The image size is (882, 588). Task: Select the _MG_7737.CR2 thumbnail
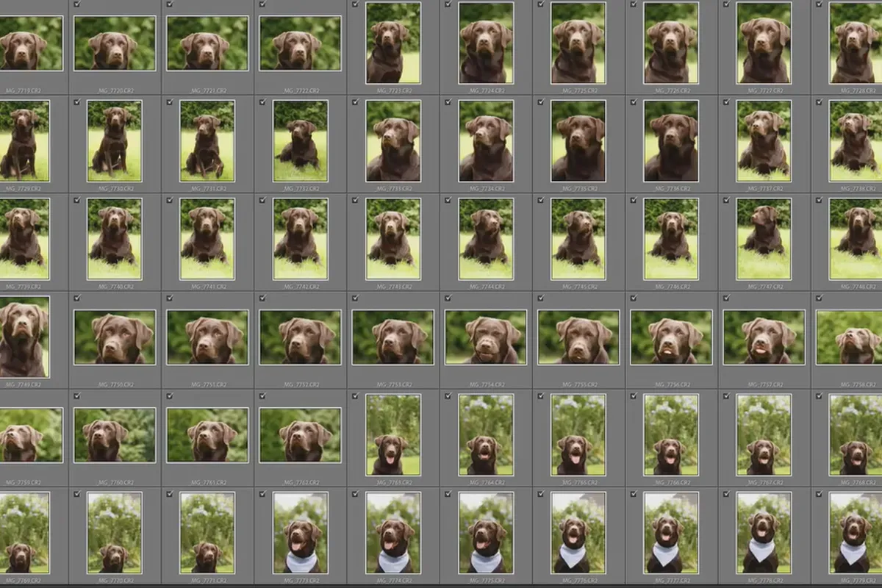coord(764,141)
